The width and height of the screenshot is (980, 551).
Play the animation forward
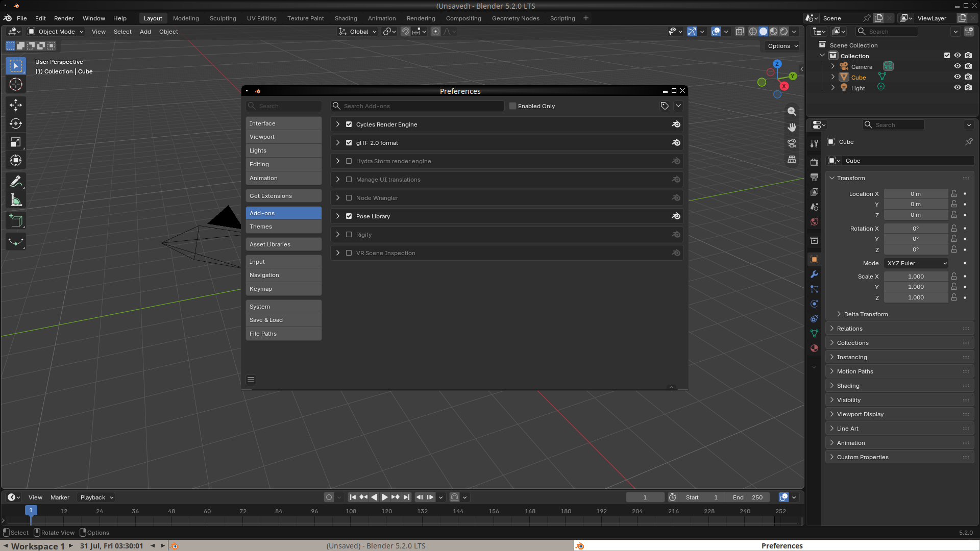pos(384,497)
